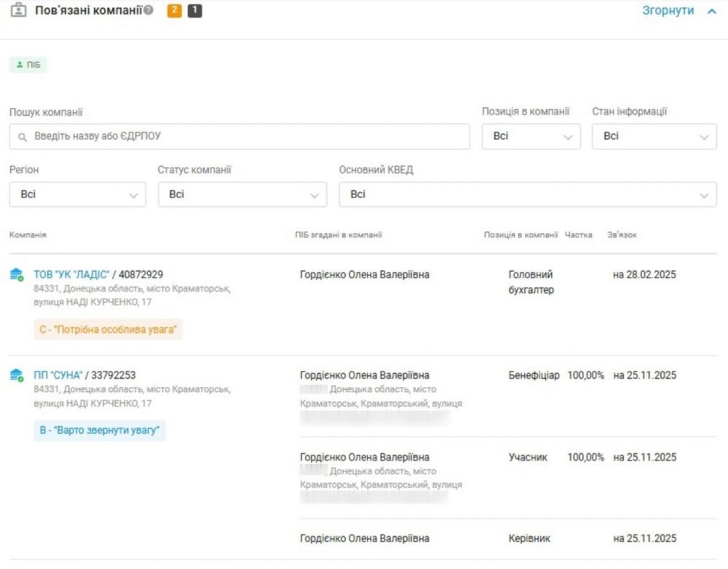Toggle the ПІБ filter tag
This screenshot has height=569, width=728.
(28, 65)
